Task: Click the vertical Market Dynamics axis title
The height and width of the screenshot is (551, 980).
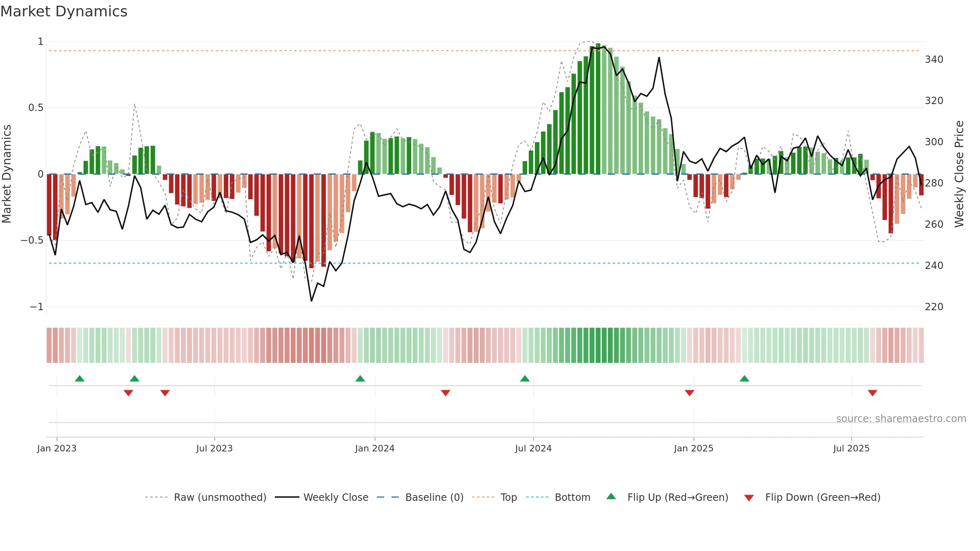Action: click(x=7, y=174)
